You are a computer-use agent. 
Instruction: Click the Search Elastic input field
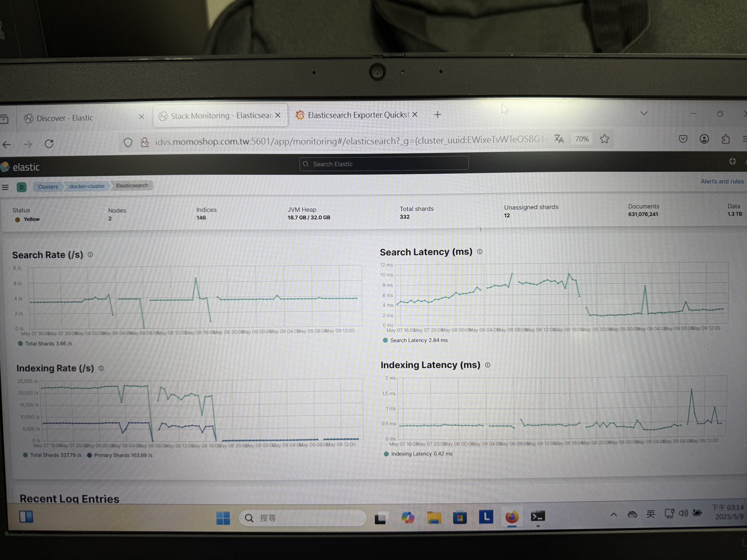384,164
